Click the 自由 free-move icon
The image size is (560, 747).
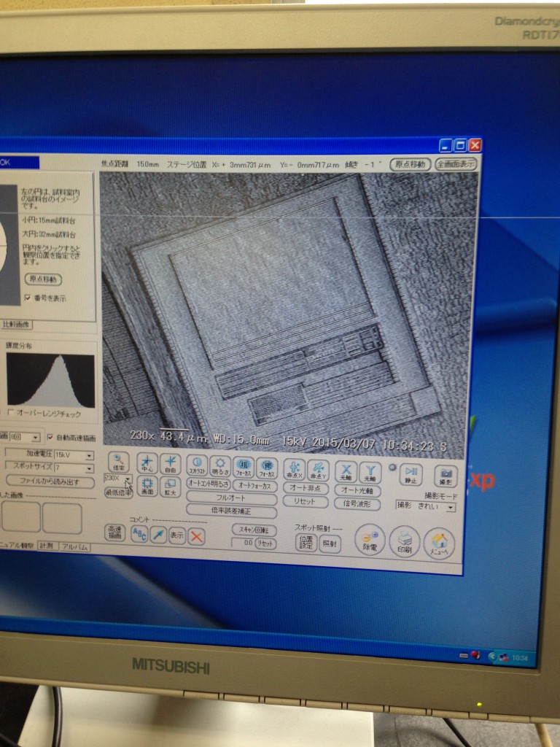(x=170, y=464)
